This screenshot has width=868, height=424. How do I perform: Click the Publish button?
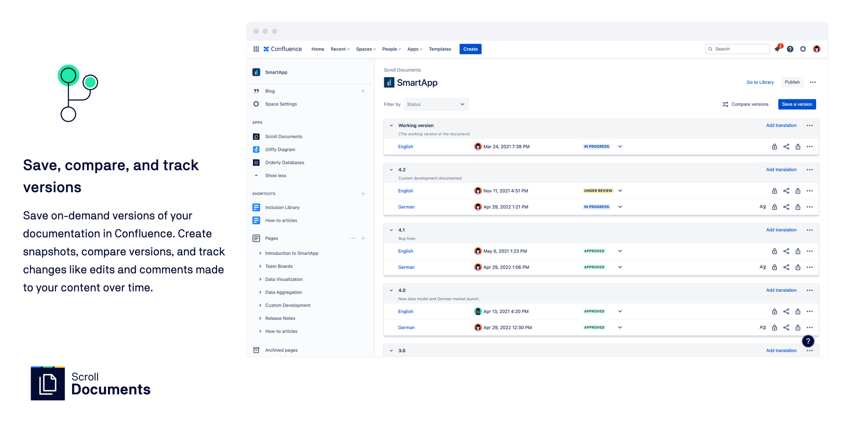tap(792, 82)
